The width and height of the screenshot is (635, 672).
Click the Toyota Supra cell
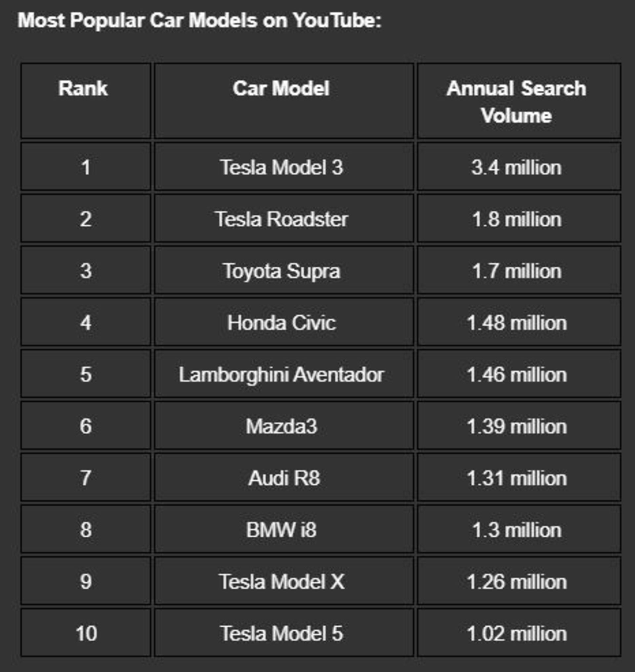tap(282, 271)
